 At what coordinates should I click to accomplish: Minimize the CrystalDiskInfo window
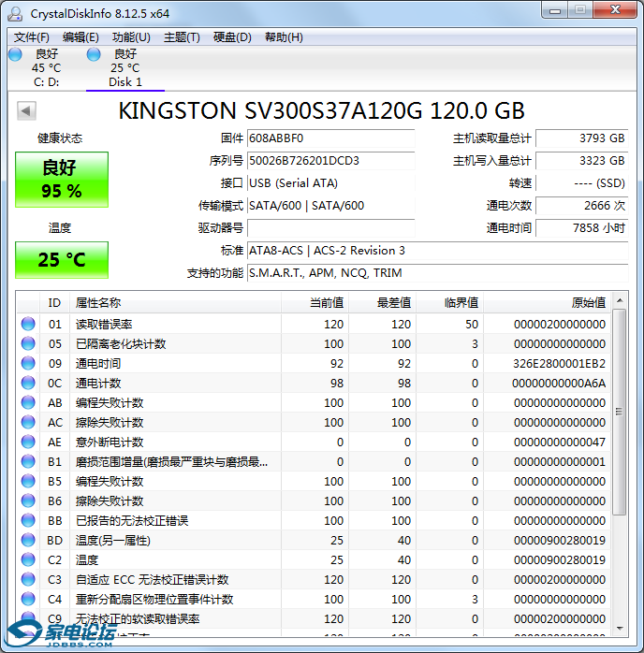tap(555, 10)
